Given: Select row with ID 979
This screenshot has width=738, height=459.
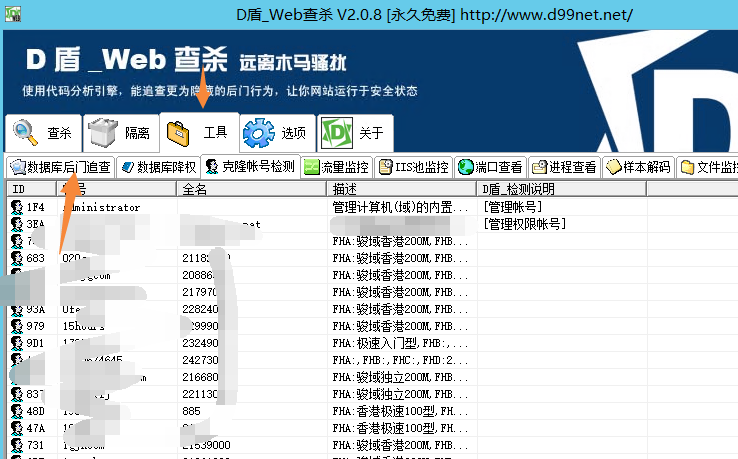Looking at the screenshot, I should click(372, 326).
